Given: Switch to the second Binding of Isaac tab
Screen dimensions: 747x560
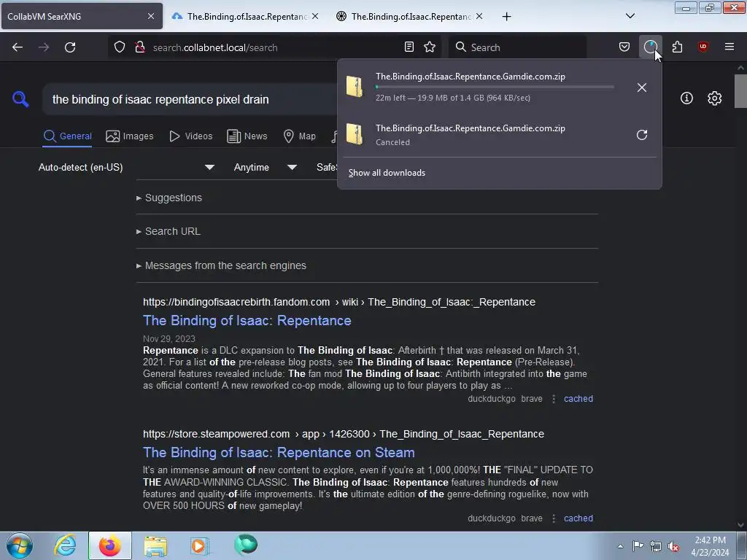Looking at the screenshot, I should (245, 16).
